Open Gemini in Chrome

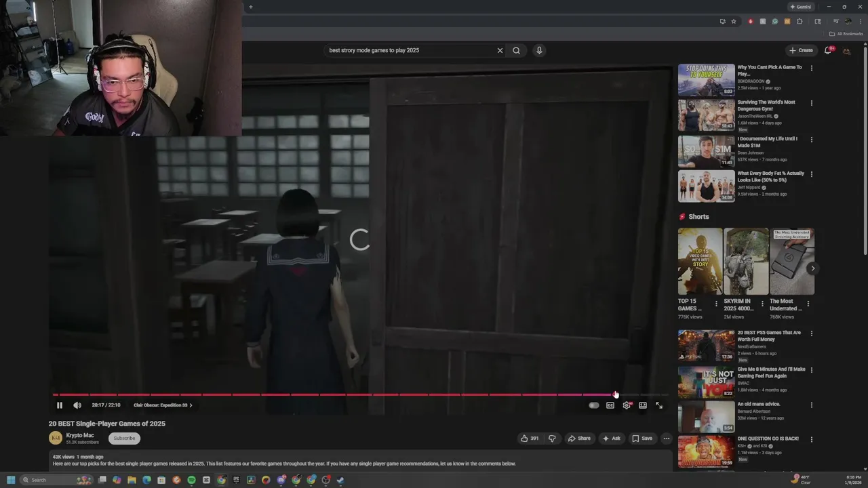click(800, 7)
